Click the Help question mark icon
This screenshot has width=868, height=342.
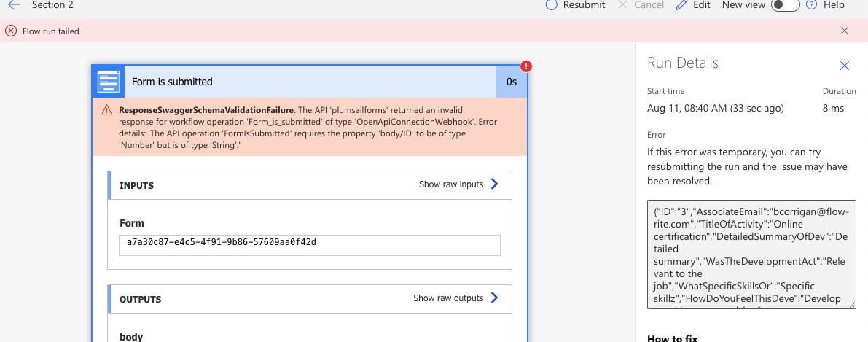[810, 5]
